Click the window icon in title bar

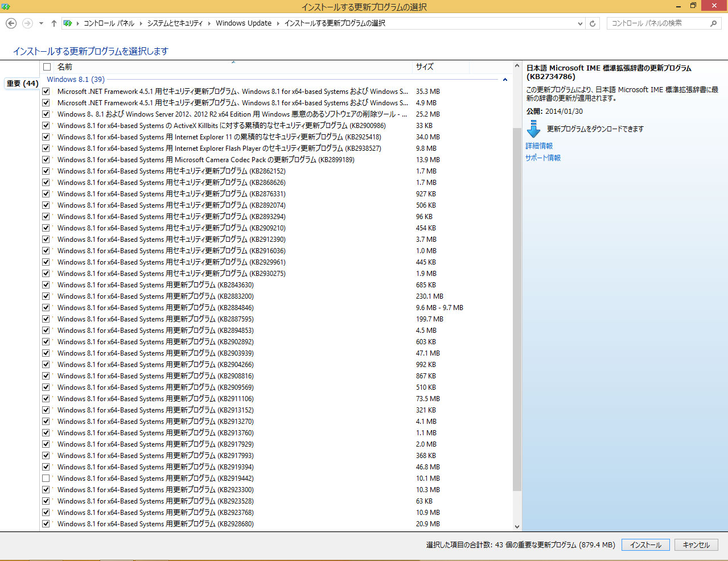(x=6, y=6)
